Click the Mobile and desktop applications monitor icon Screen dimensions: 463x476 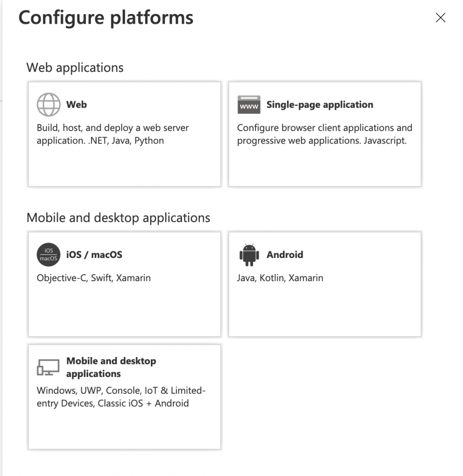click(48, 367)
